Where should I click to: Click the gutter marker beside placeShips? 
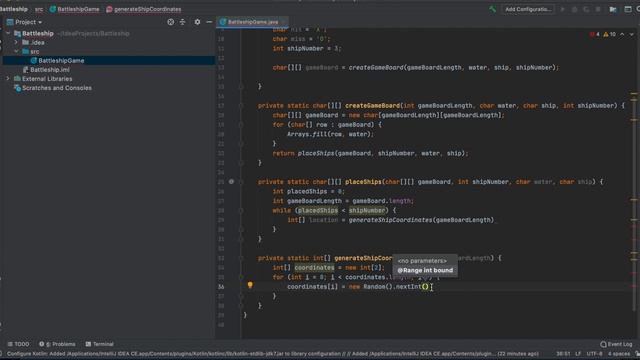[231, 182]
